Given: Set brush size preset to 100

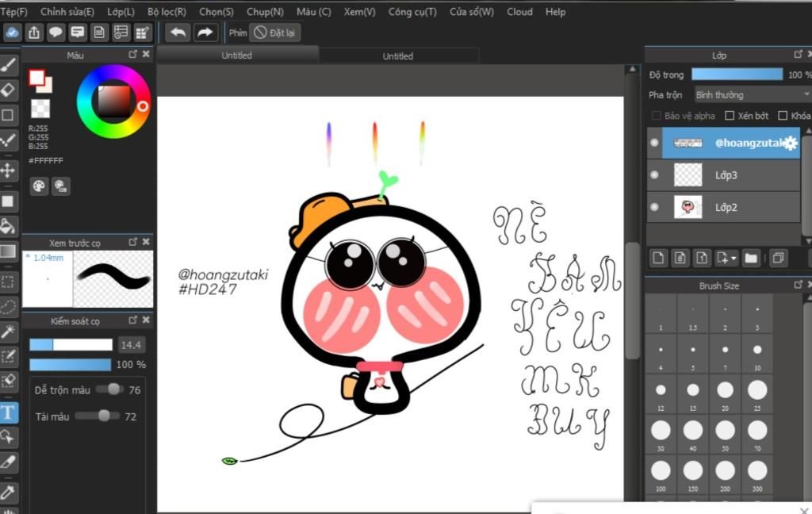Looking at the screenshot, I should pos(661,474).
